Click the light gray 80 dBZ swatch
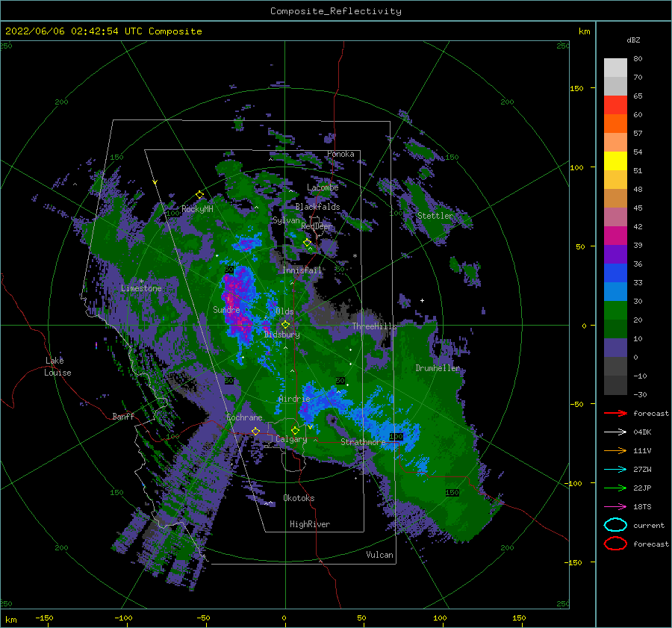This screenshot has width=672, height=628. [615, 68]
